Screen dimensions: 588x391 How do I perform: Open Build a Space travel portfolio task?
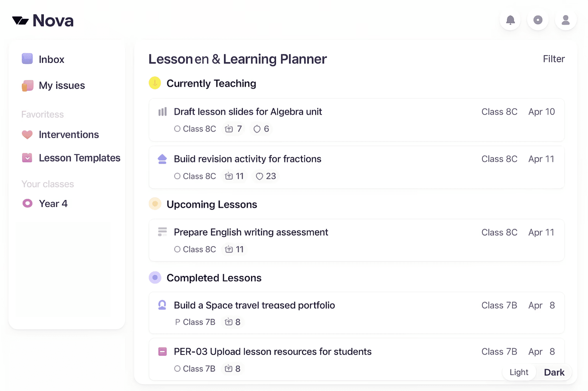click(254, 305)
